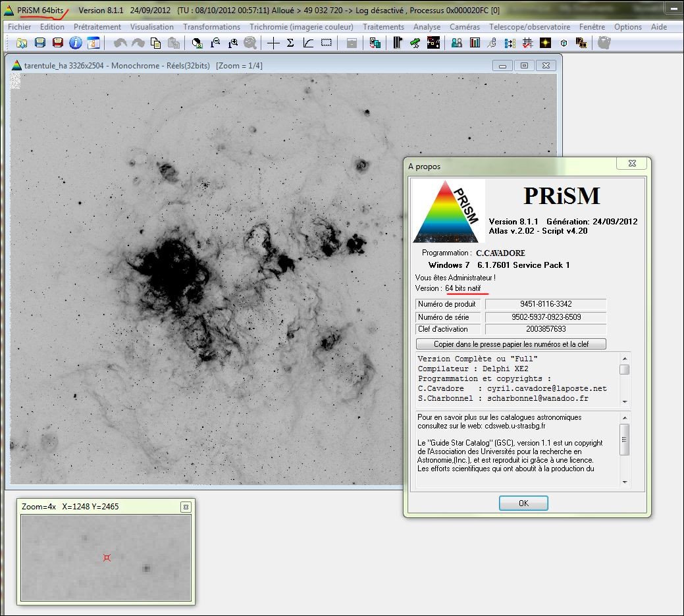This screenshot has height=616, width=684.
Task: Close the Zoom=4x preview panel
Action: pyautogui.click(x=186, y=507)
